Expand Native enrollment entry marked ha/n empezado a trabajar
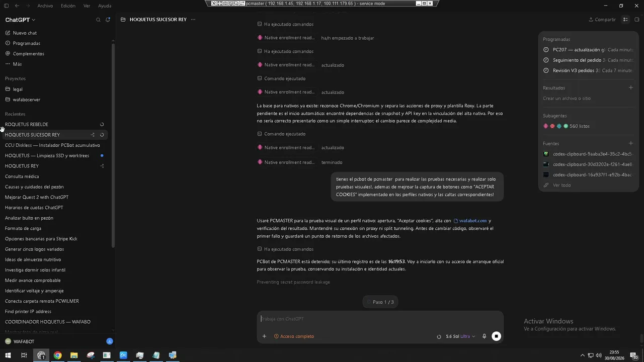The image size is (644, 362). (315, 38)
